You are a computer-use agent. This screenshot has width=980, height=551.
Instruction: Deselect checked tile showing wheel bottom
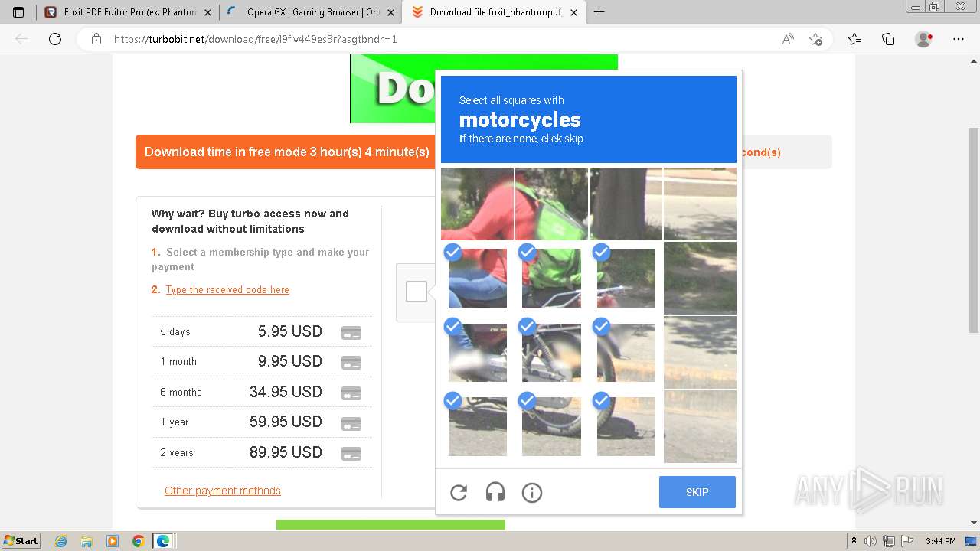[x=551, y=426]
